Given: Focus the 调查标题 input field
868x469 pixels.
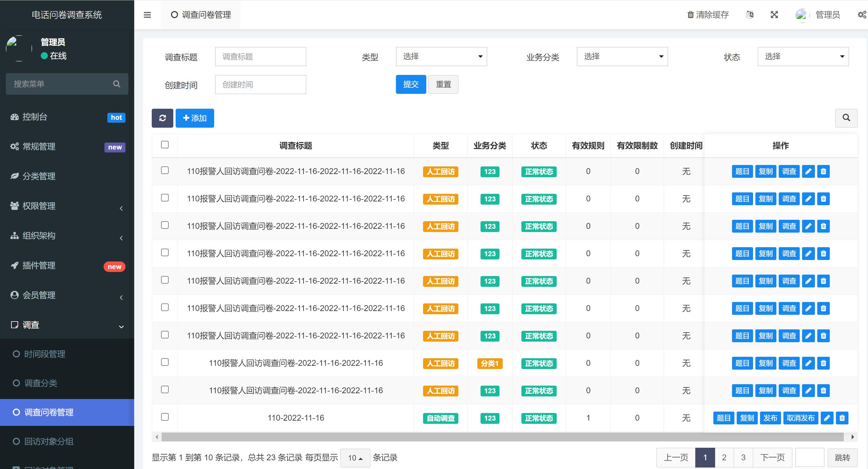Looking at the screenshot, I should point(261,57).
